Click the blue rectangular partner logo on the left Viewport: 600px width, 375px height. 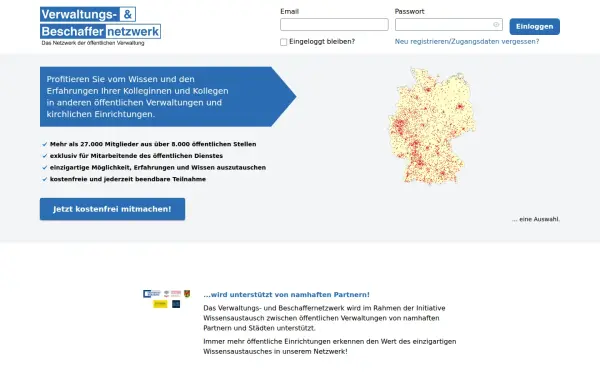click(x=152, y=293)
